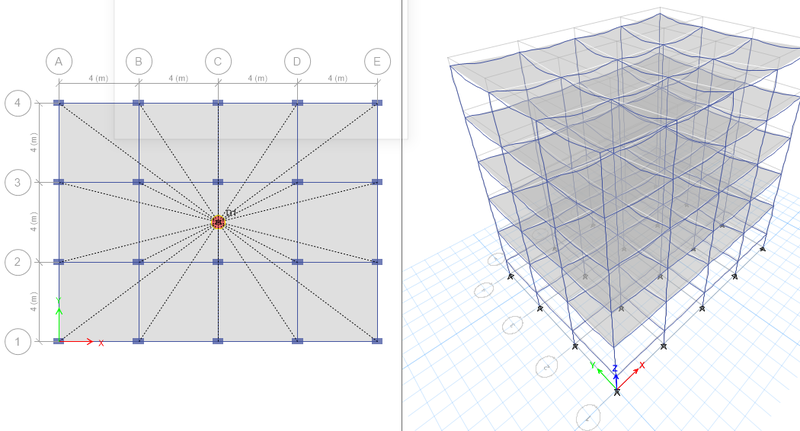The width and height of the screenshot is (800, 431).
Task: Select column joint at grid A-4
Action: pyautogui.click(x=59, y=103)
